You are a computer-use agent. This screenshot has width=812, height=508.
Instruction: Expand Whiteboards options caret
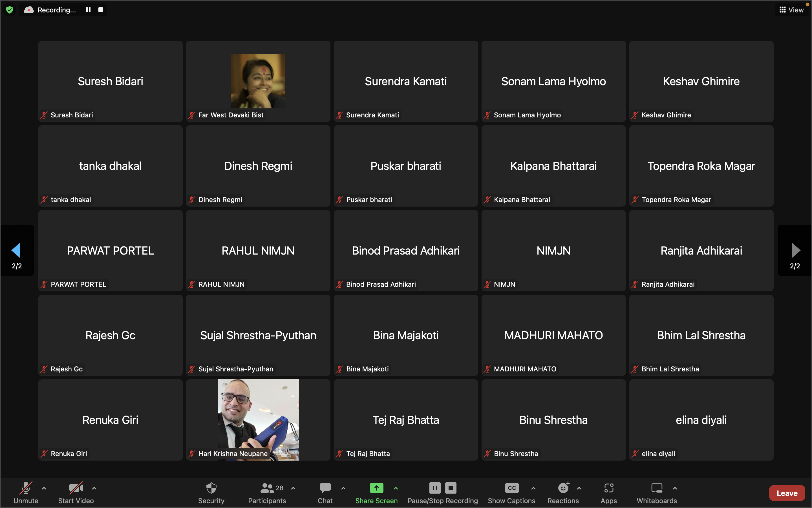point(675,488)
